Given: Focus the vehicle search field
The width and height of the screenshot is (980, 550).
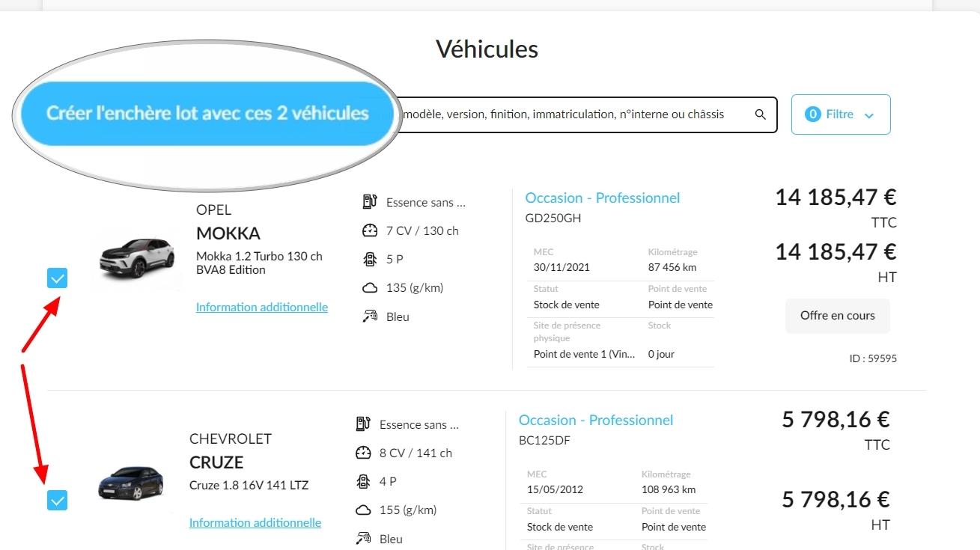Looking at the screenshot, I should (x=585, y=114).
